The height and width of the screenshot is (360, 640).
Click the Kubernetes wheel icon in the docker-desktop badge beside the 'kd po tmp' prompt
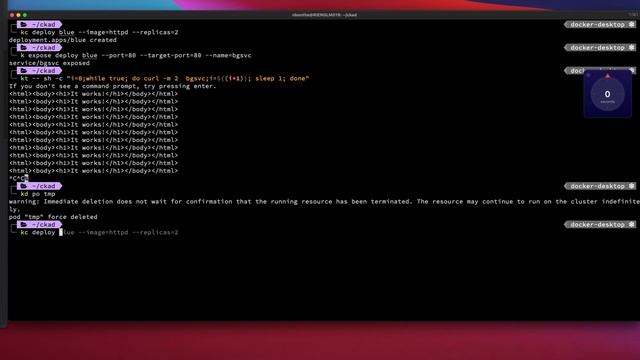(631, 186)
